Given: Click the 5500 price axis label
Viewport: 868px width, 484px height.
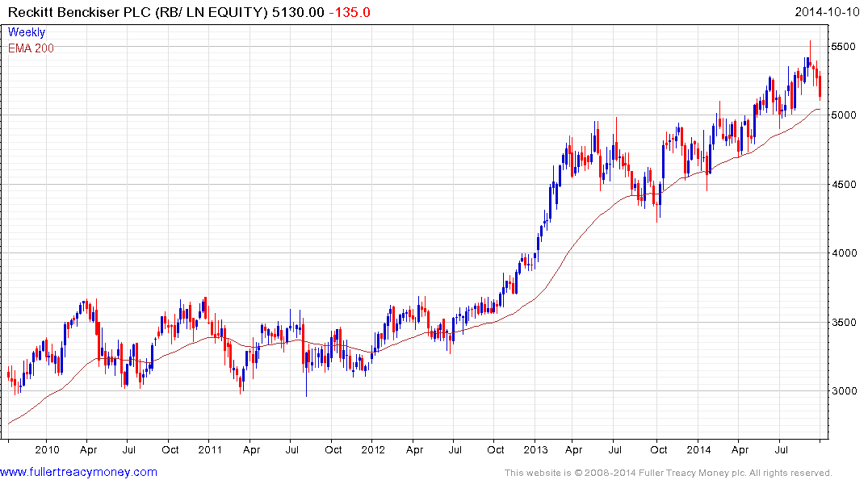Looking at the screenshot, I should (843, 47).
